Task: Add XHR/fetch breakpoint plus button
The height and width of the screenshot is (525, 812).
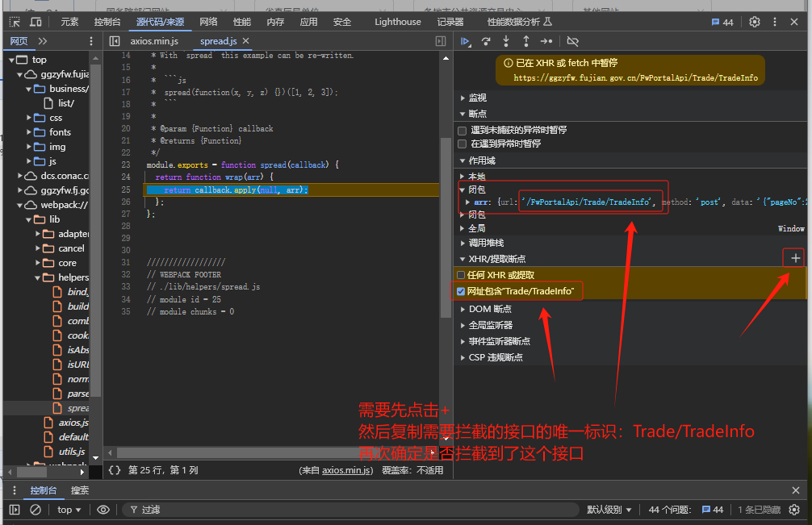Action: (795, 257)
